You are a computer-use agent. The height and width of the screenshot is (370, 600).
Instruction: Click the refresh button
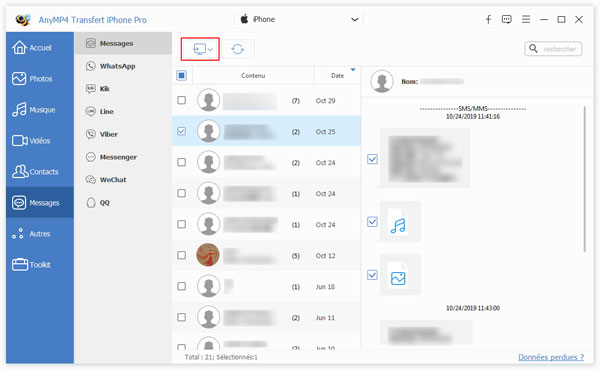click(238, 49)
